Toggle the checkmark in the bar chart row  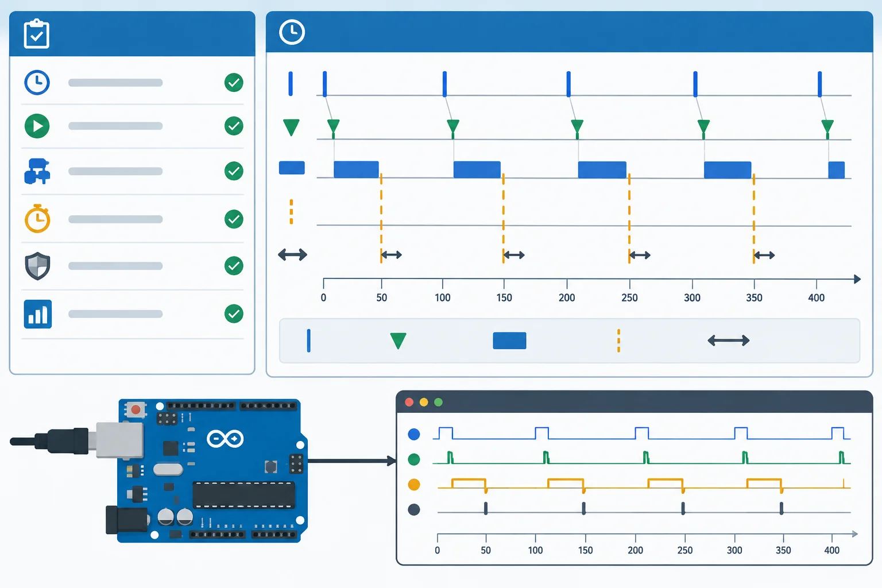pos(234,314)
